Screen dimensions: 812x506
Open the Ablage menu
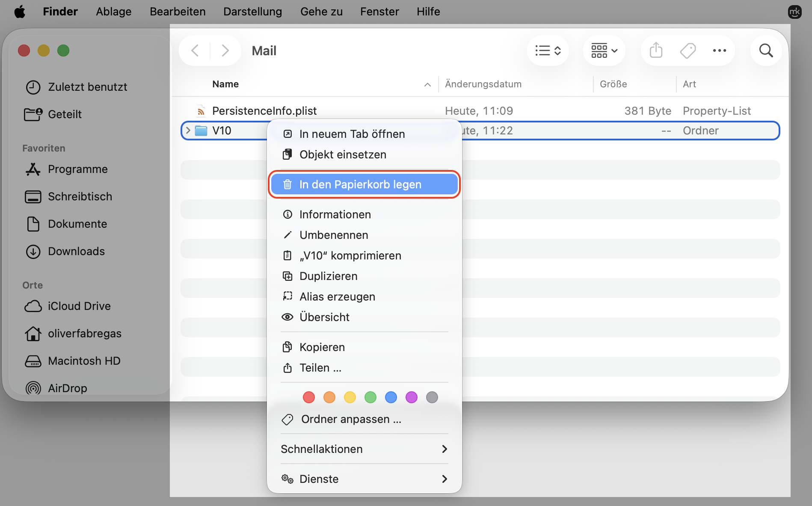114,12
